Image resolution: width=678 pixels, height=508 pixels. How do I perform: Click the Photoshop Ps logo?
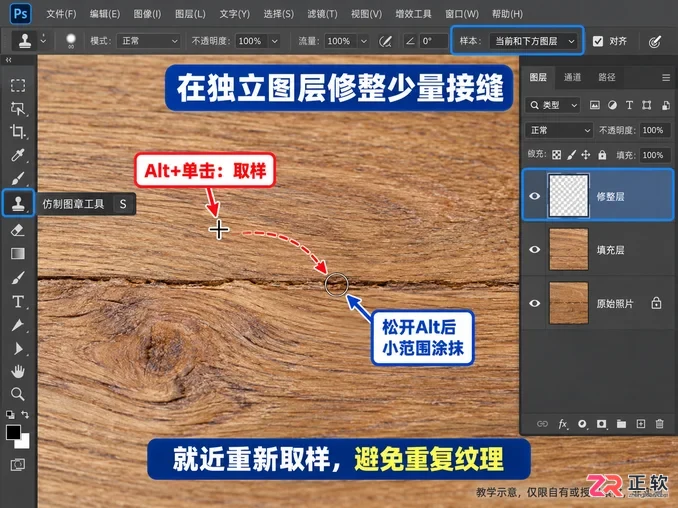20,13
